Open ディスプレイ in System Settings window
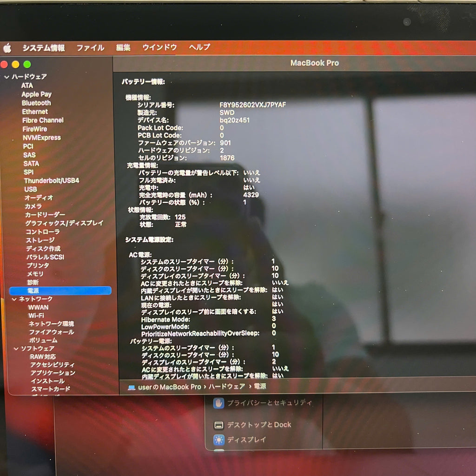The height and width of the screenshot is (476, 476). (240, 440)
